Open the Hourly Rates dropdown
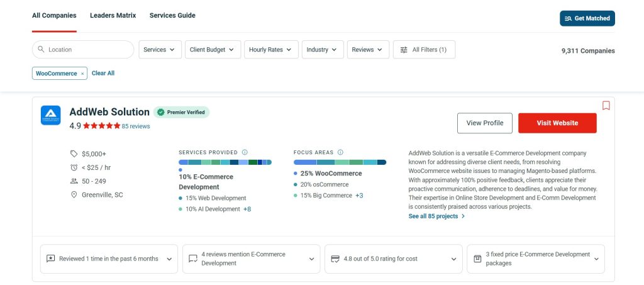 point(271,50)
